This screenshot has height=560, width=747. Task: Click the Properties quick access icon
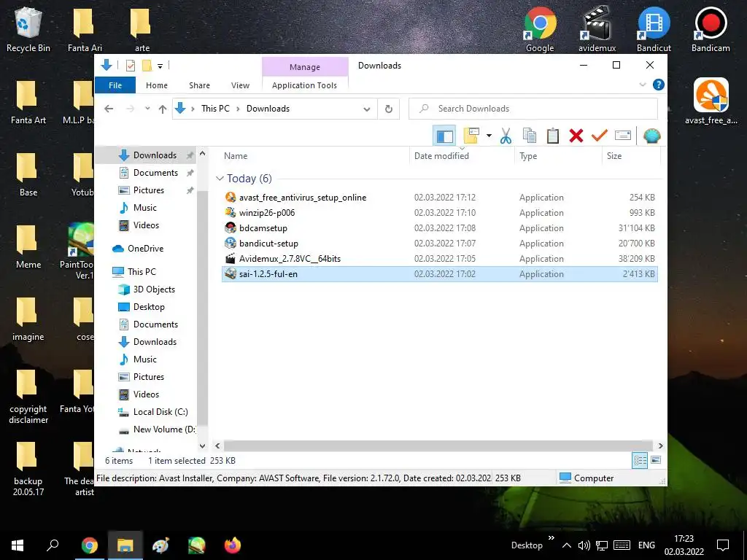click(130, 66)
